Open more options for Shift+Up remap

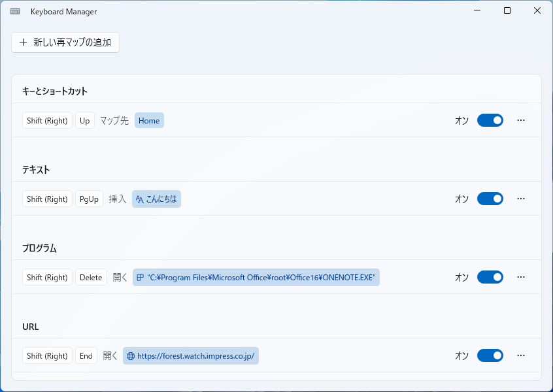(x=521, y=120)
